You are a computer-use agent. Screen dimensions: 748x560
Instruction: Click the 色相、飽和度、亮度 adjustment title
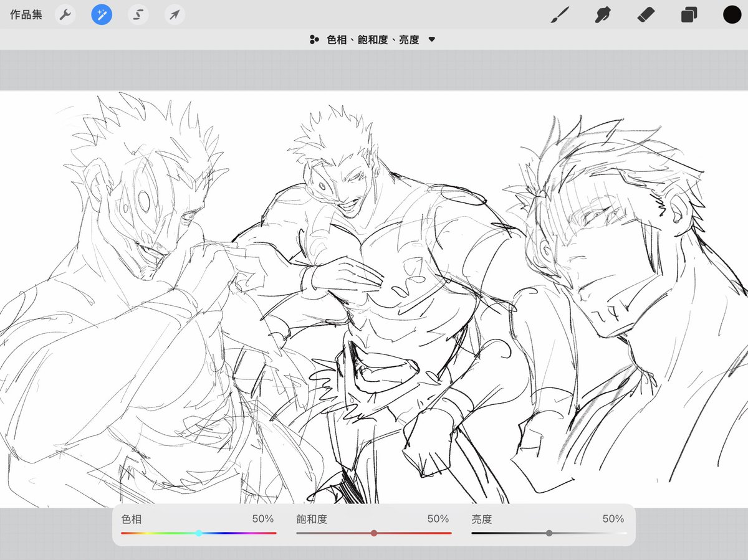[373, 40]
